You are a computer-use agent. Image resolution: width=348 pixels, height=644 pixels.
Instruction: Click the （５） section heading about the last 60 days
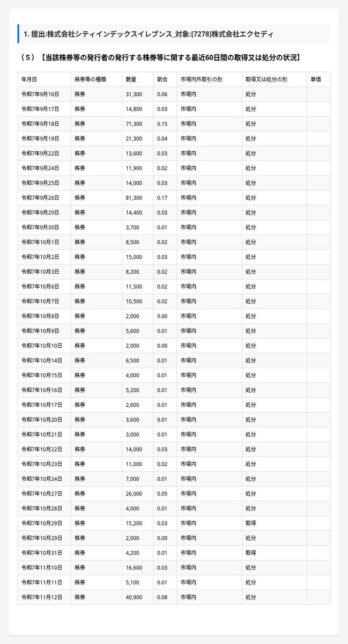point(159,57)
